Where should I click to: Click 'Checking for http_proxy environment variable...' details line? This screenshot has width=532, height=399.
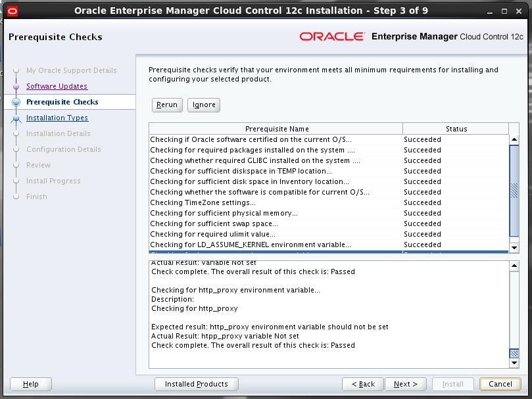[x=235, y=290]
